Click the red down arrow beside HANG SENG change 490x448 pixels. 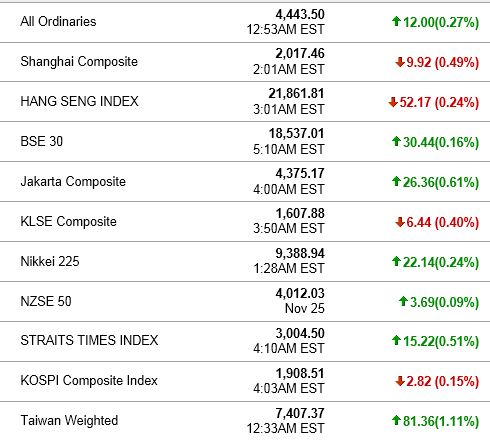(393, 102)
